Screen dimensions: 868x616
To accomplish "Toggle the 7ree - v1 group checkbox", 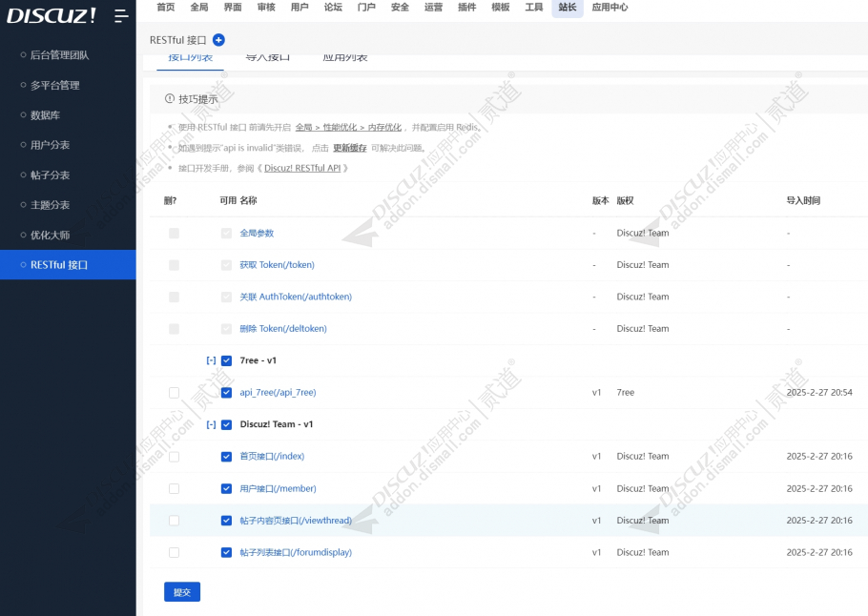I will [x=226, y=360].
